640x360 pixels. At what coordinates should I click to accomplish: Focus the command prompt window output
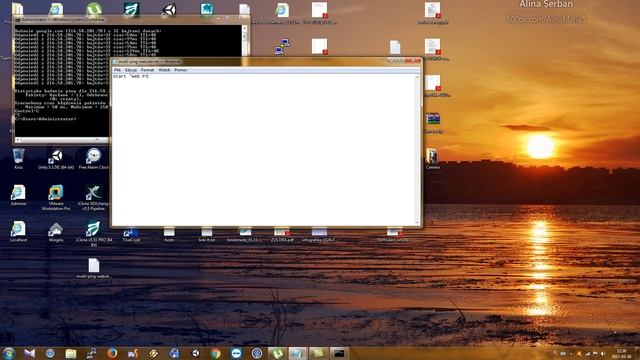(x=61, y=82)
